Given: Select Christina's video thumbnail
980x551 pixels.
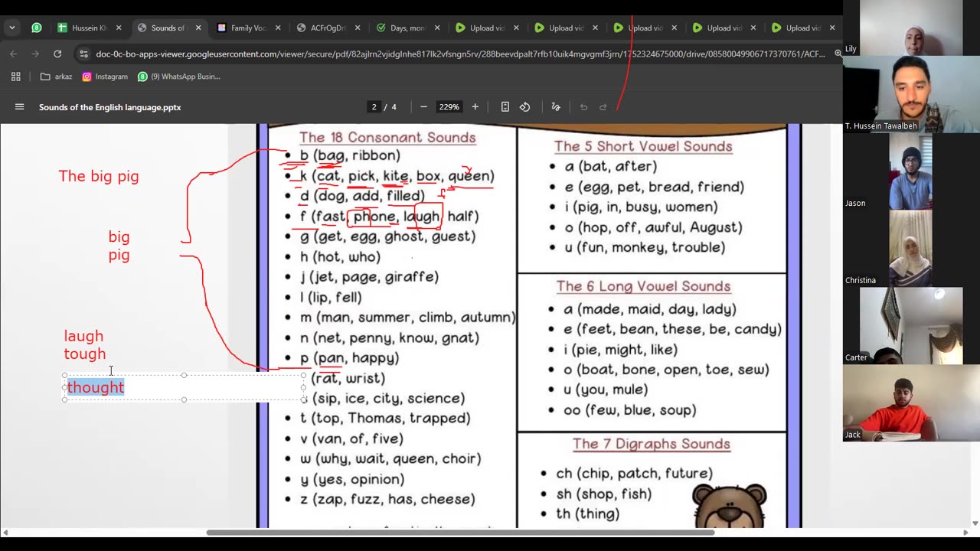Looking at the screenshot, I should point(911,249).
